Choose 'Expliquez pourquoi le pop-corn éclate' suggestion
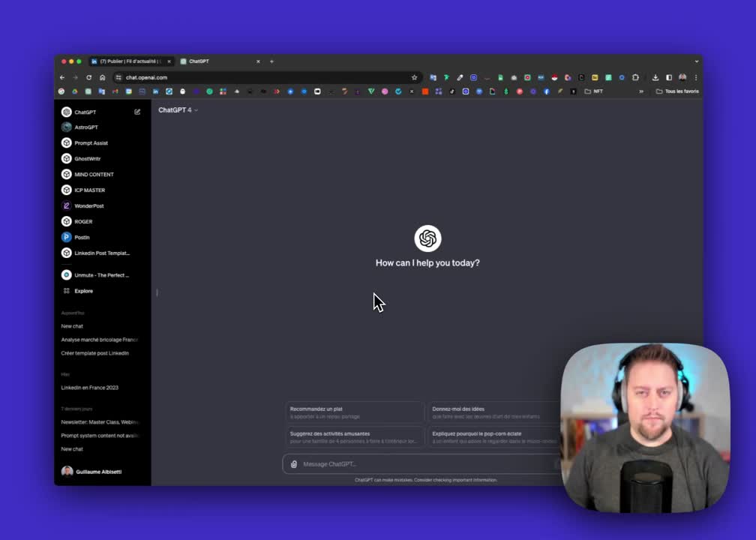 point(494,437)
